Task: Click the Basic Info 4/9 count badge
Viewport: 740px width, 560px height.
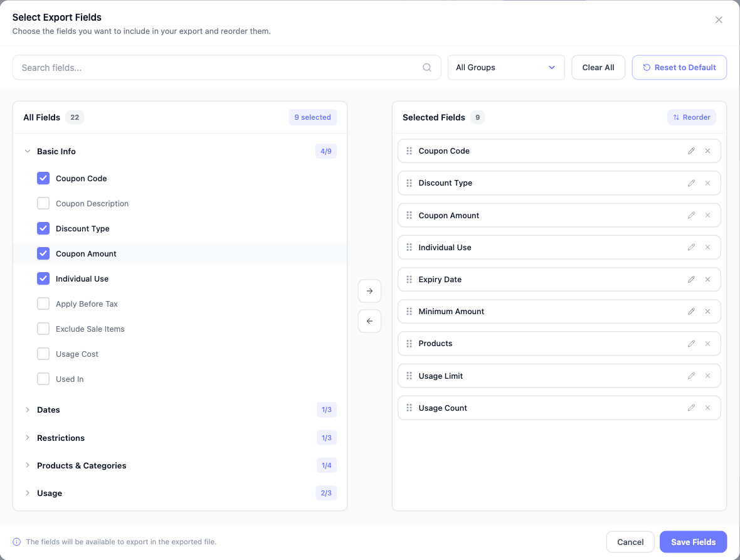Action: [x=325, y=151]
